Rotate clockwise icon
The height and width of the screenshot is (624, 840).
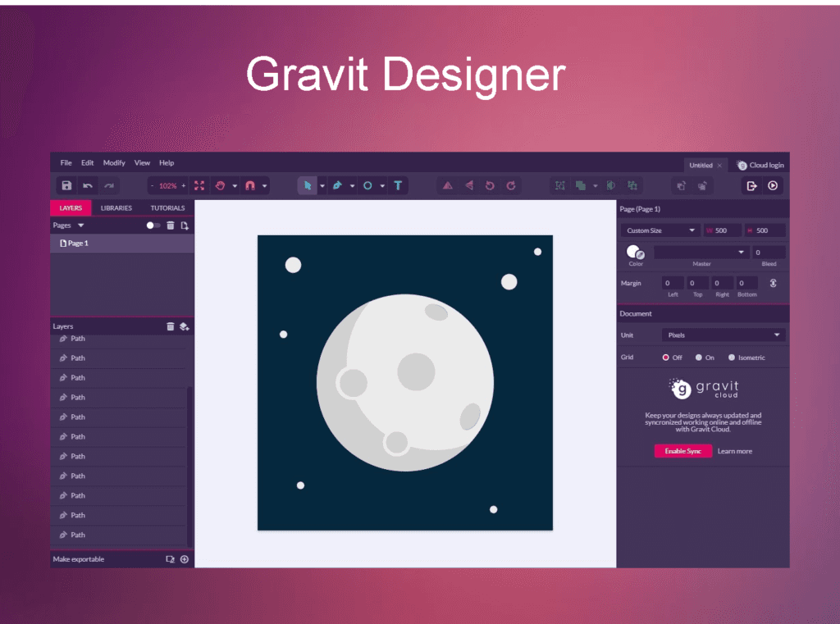pyautogui.click(x=511, y=186)
